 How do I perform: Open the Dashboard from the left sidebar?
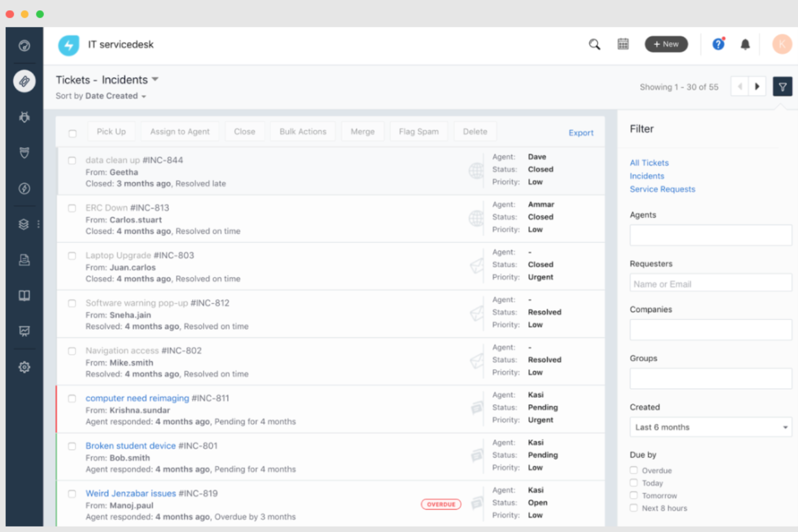pyautogui.click(x=24, y=45)
